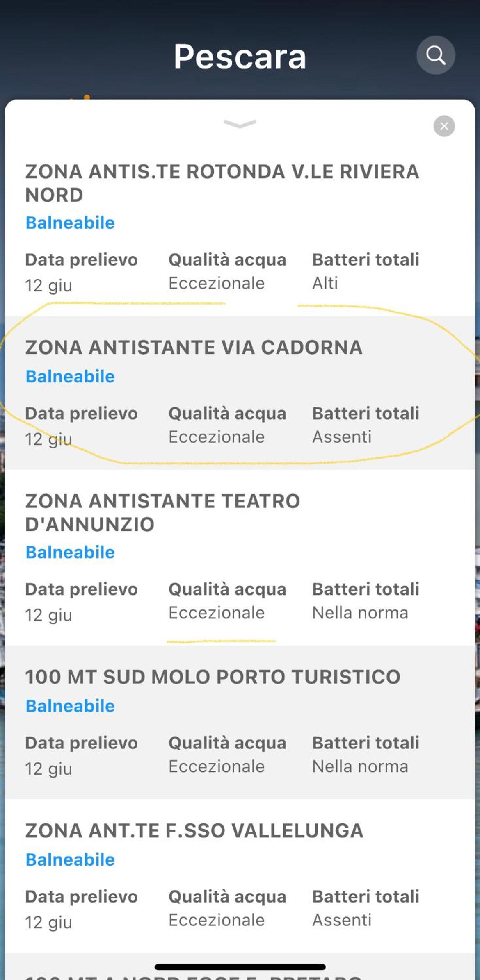Collapse the sheet using the chevron handle

click(x=240, y=123)
